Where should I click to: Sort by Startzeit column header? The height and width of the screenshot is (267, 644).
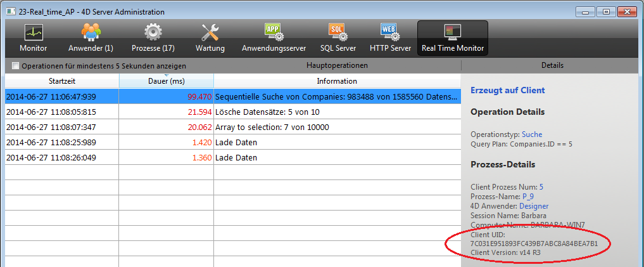pyautogui.click(x=62, y=81)
